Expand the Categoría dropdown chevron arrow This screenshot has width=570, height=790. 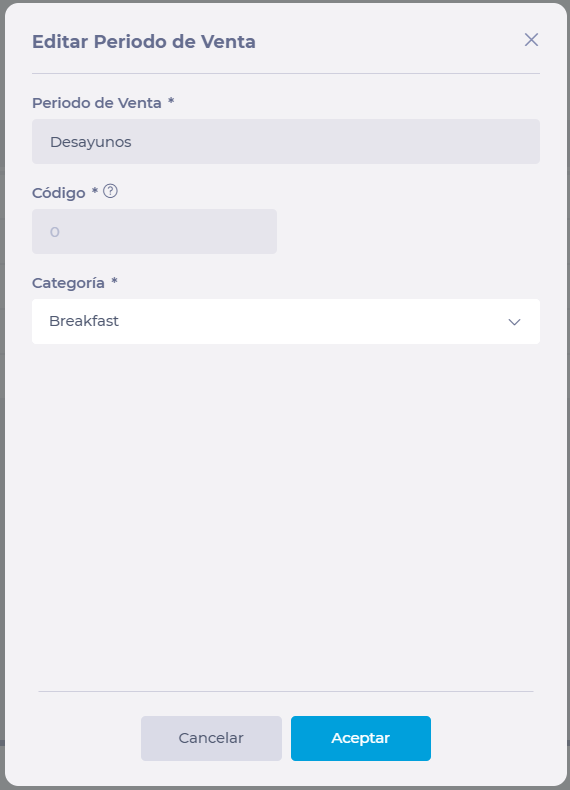pos(514,322)
